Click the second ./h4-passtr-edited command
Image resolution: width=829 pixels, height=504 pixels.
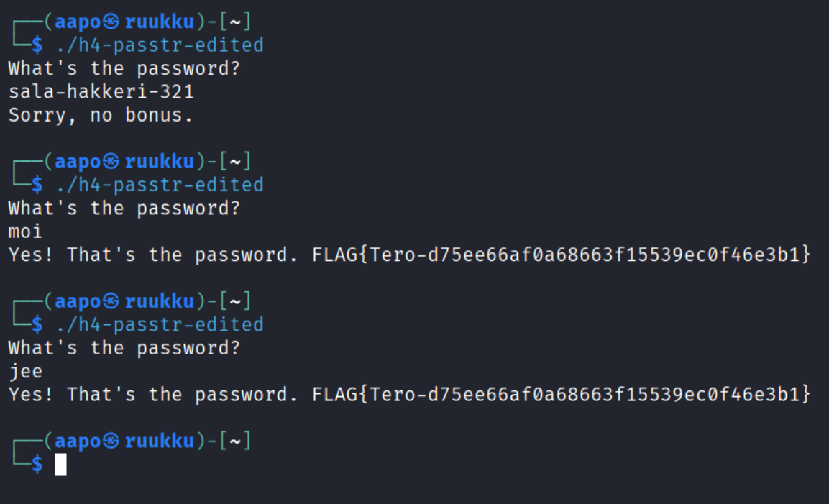pos(159,185)
